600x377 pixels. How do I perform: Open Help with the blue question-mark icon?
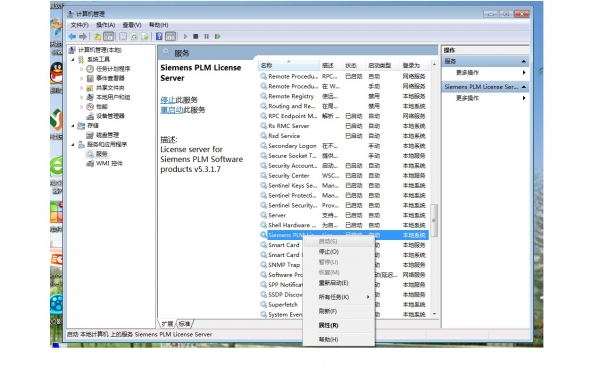point(159,37)
